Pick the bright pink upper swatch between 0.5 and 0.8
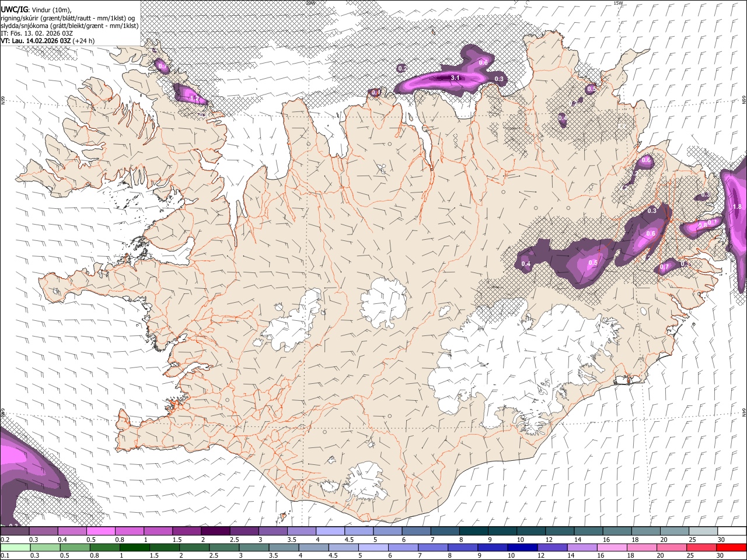Viewport: 747px width, 560px height. click(x=100, y=531)
